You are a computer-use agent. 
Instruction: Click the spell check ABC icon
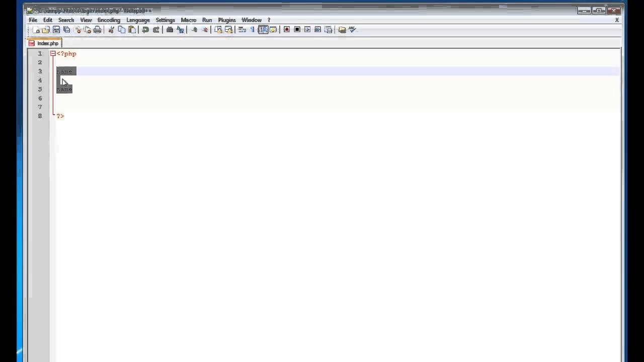353,30
